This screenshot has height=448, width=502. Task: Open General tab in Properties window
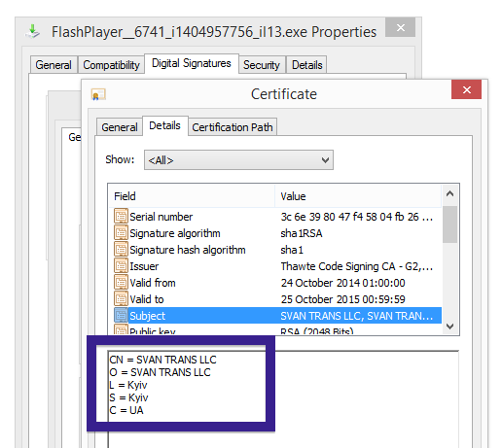[54, 65]
